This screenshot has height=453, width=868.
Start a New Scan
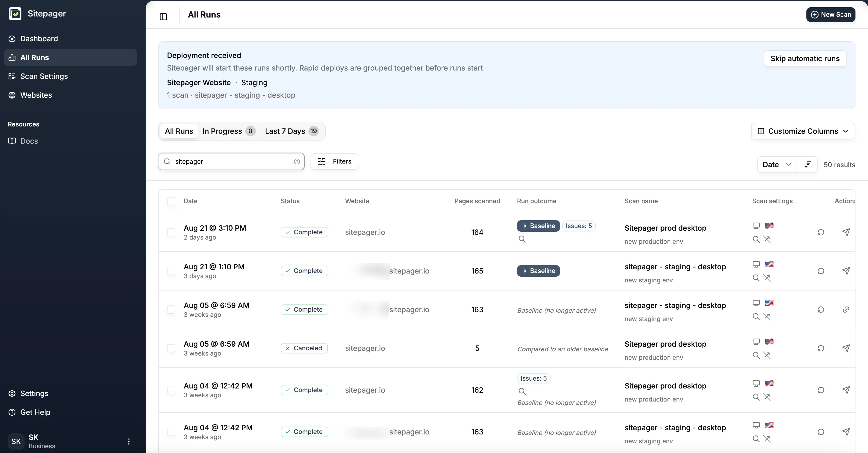831,15
